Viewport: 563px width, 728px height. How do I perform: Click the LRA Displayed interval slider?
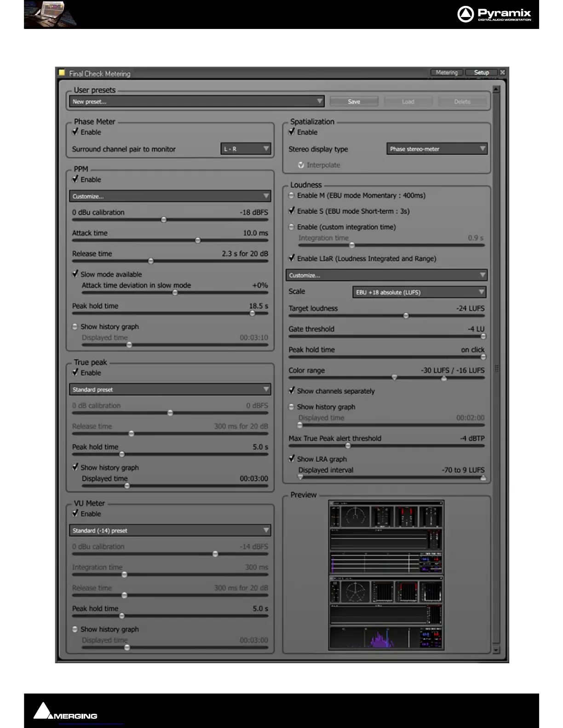pos(391,478)
